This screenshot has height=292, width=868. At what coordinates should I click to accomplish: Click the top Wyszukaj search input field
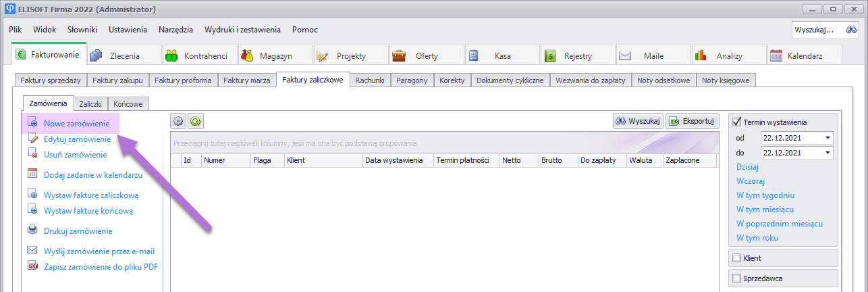(x=817, y=30)
